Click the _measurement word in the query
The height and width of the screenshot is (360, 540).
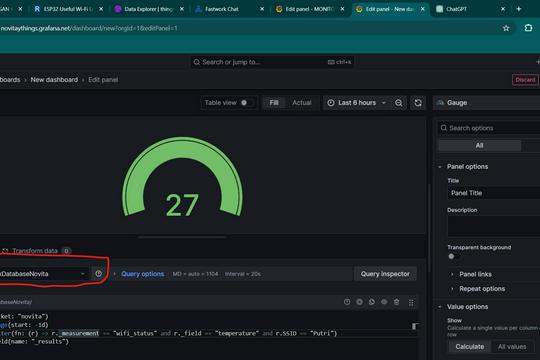(x=79, y=333)
